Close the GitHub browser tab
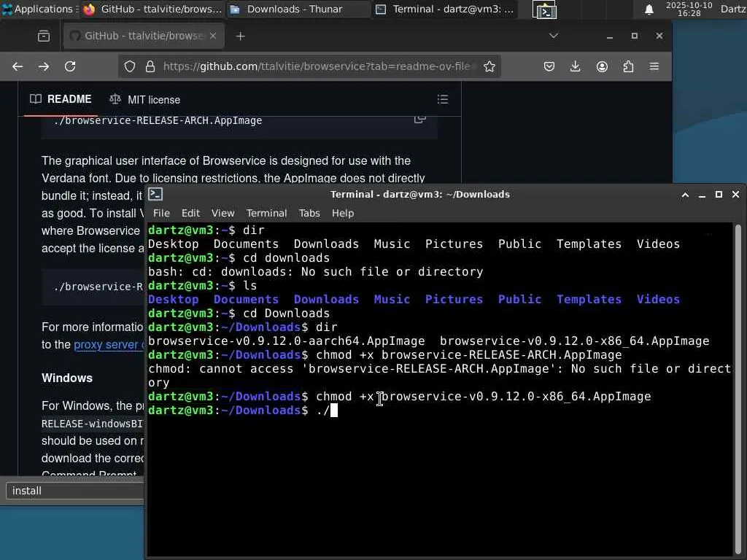The width and height of the screenshot is (747, 560). click(x=213, y=36)
